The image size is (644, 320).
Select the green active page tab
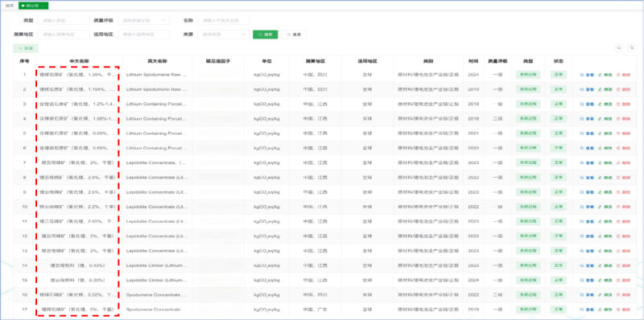[x=32, y=6]
